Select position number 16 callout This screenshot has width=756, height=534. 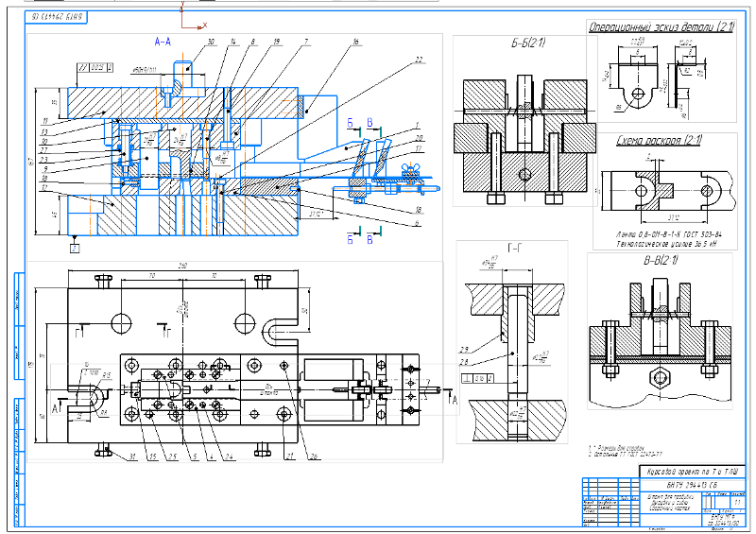click(x=356, y=42)
